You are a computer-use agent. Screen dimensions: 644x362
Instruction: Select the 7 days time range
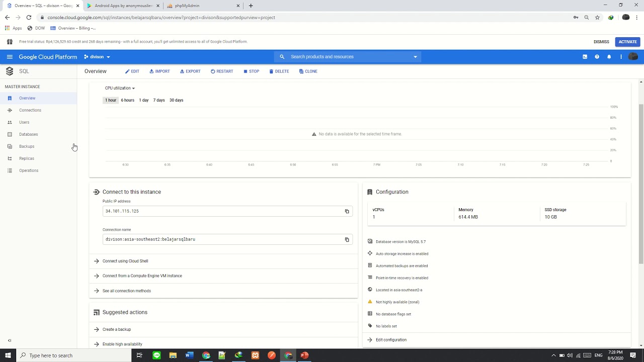(x=159, y=100)
